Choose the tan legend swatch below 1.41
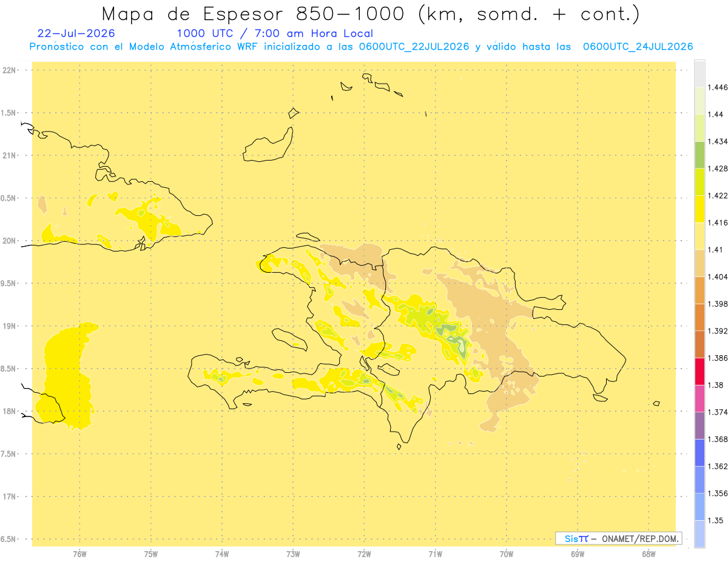 click(699, 263)
